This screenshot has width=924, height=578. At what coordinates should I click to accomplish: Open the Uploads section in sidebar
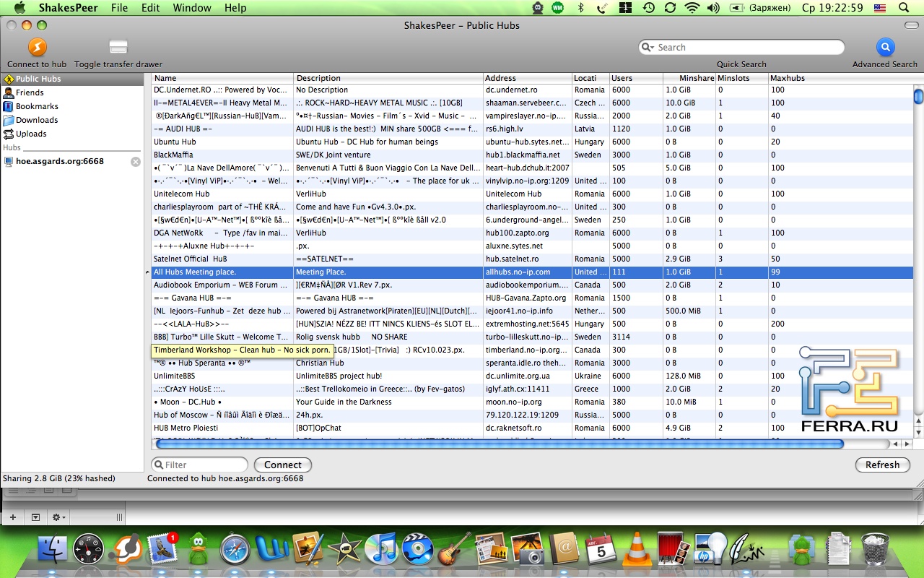click(x=31, y=134)
